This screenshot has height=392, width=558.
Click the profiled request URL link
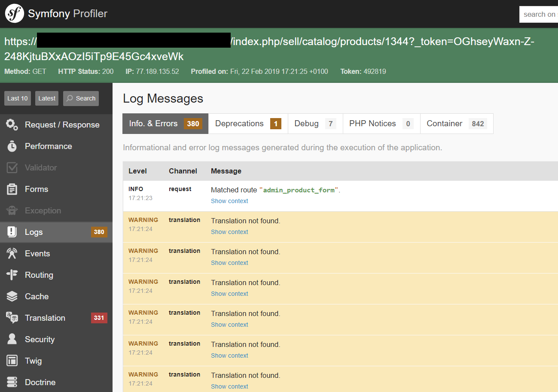pyautogui.click(x=269, y=49)
